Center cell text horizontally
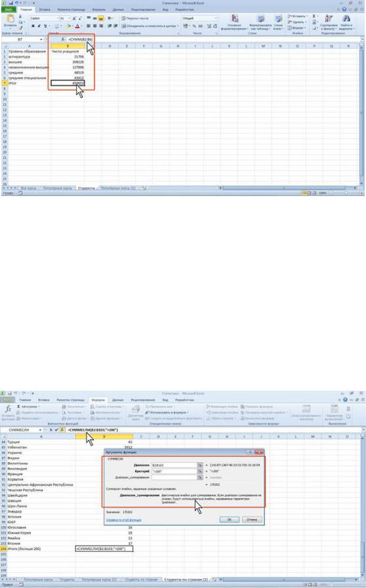Screen dimensions: 366x588 pos(94,26)
